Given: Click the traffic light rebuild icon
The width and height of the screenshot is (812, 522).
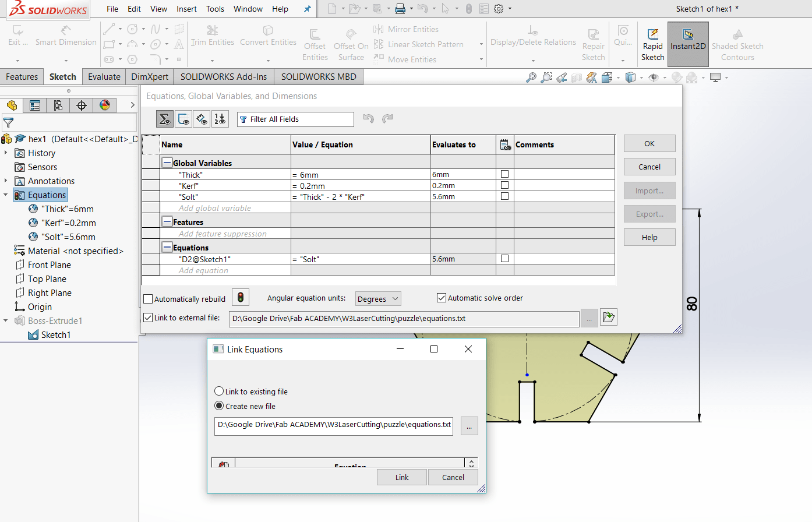Looking at the screenshot, I should coord(240,298).
